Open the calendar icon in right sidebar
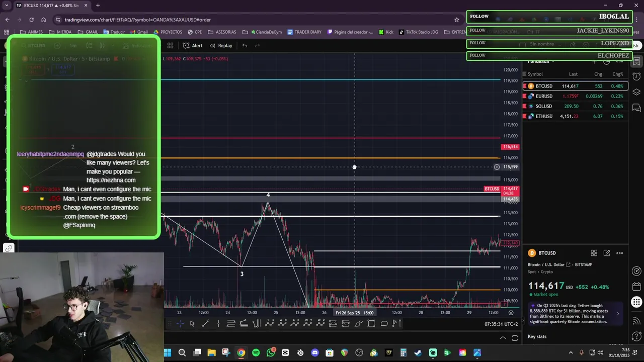644x362 pixels. 636,287
